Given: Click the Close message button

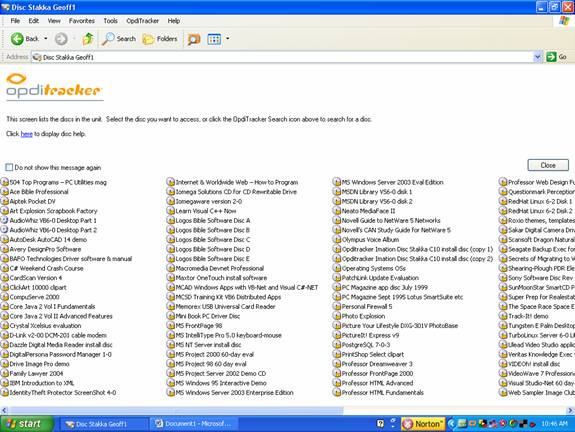Looking at the screenshot, I should pyautogui.click(x=548, y=165).
